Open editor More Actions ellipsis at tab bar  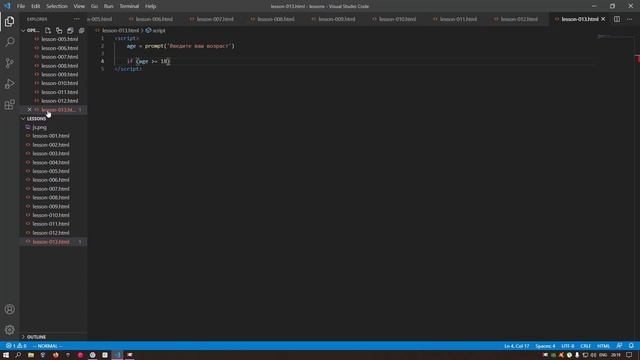629,19
